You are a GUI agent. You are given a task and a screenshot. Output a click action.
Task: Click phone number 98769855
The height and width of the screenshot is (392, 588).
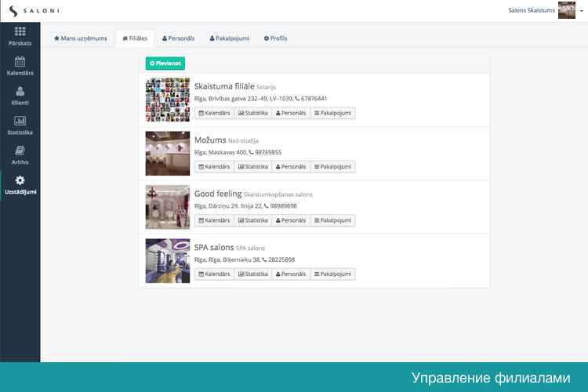(268, 152)
